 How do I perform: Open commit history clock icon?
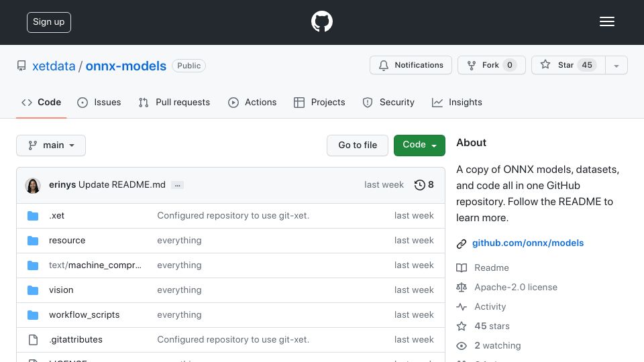(x=420, y=185)
